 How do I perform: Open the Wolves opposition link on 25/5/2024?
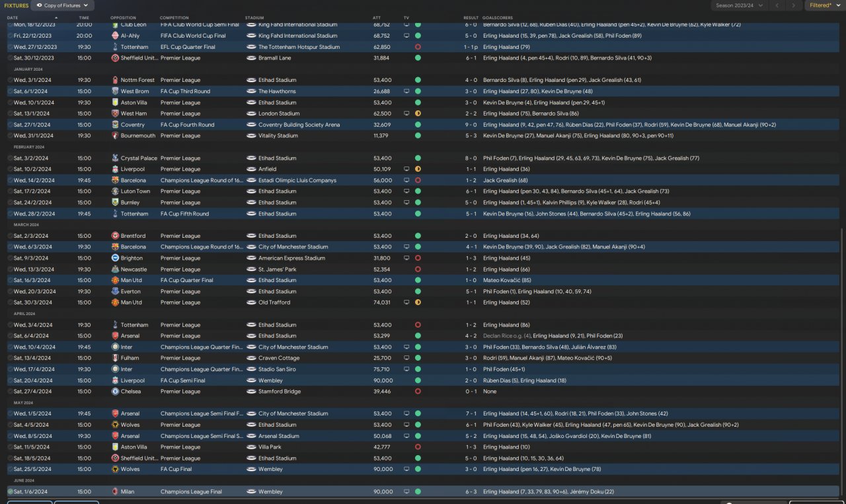[x=130, y=469]
